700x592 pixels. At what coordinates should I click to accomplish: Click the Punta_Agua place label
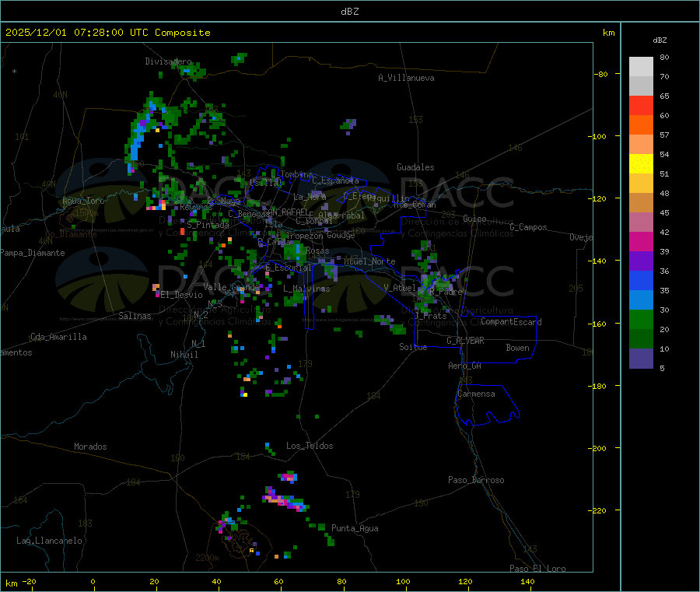355,528
